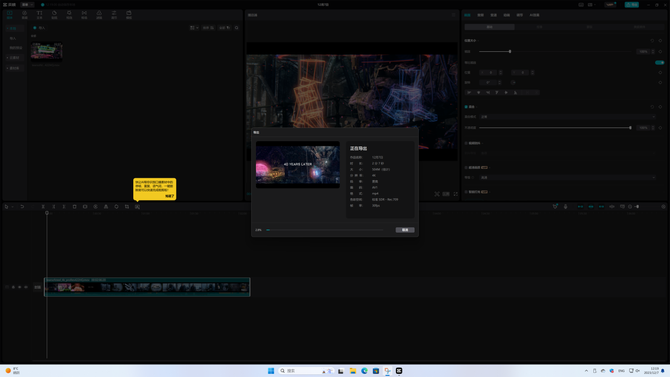670x377 pixels.
Task: Select the imported video thumbnail in media bin
Action: click(47, 52)
